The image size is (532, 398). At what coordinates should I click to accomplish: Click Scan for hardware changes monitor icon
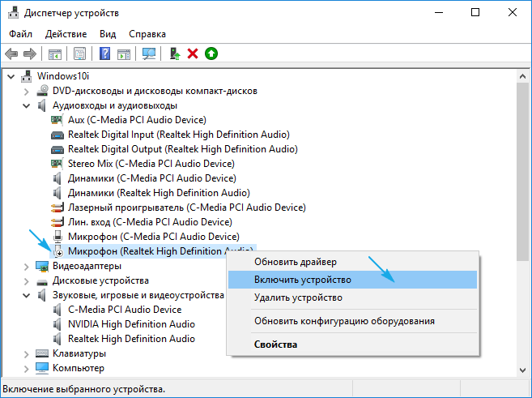click(x=148, y=53)
